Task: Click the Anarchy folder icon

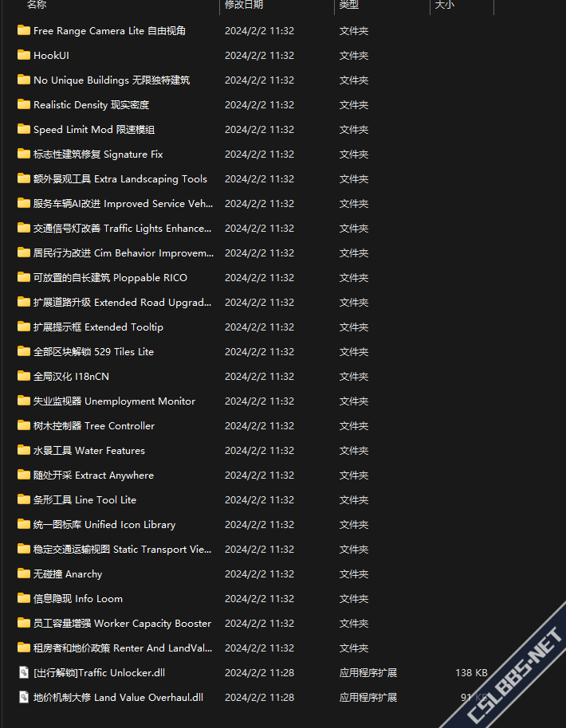Action: click(x=24, y=573)
